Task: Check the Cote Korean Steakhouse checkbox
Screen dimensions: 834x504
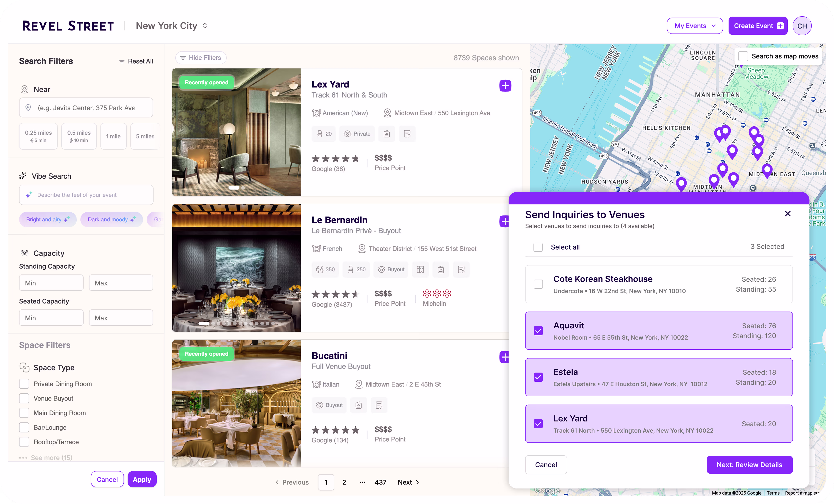Action: pos(538,284)
